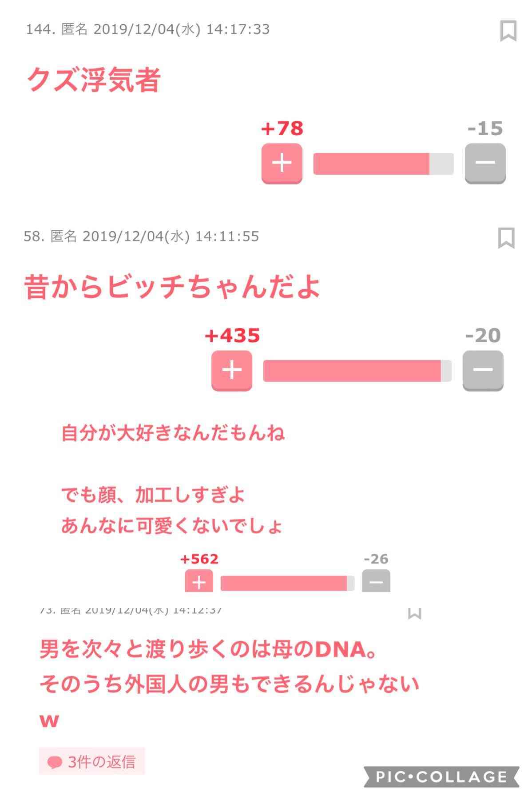
Task: Tap comment text 昔からビッチちゃんだよ
Action: 172,287
